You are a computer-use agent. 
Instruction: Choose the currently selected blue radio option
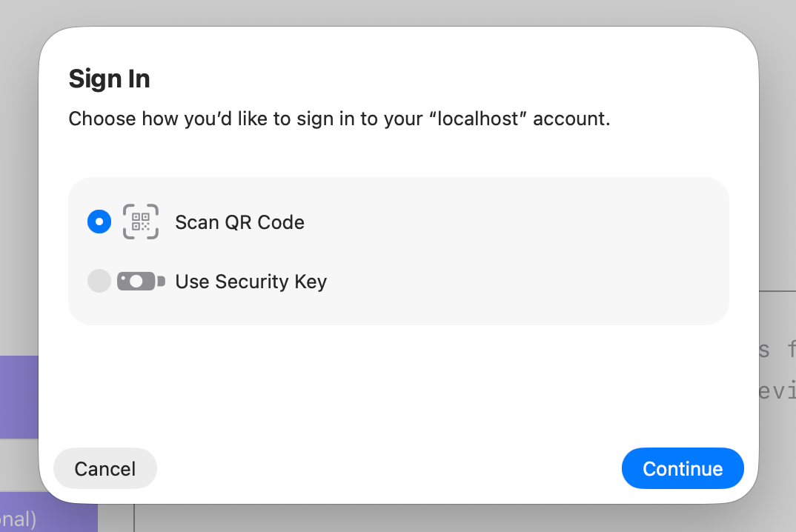[x=99, y=222]
